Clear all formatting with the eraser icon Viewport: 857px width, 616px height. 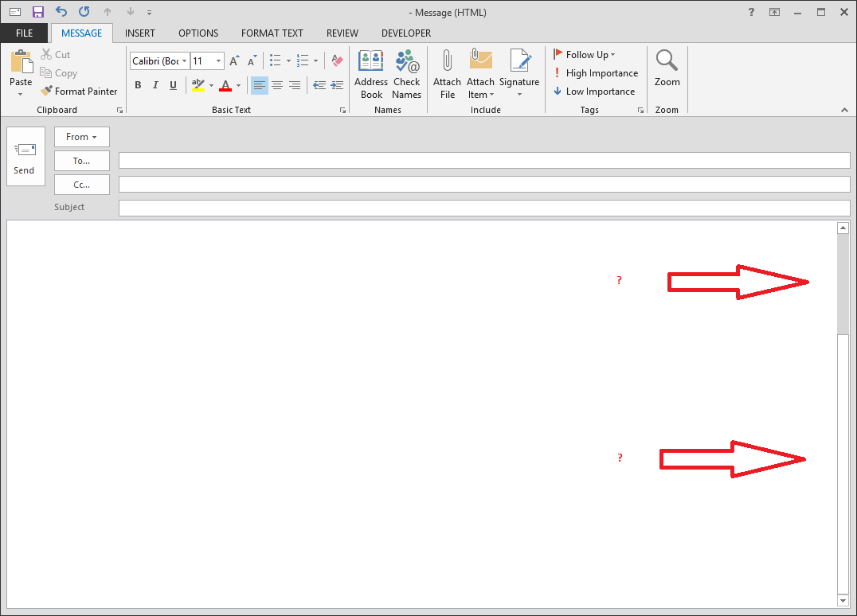(337, 60)
